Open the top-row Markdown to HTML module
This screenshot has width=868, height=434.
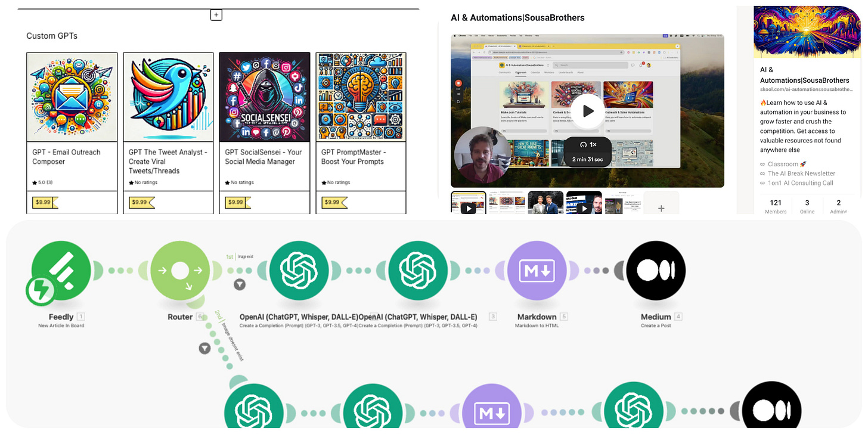[x=537, y=271]
